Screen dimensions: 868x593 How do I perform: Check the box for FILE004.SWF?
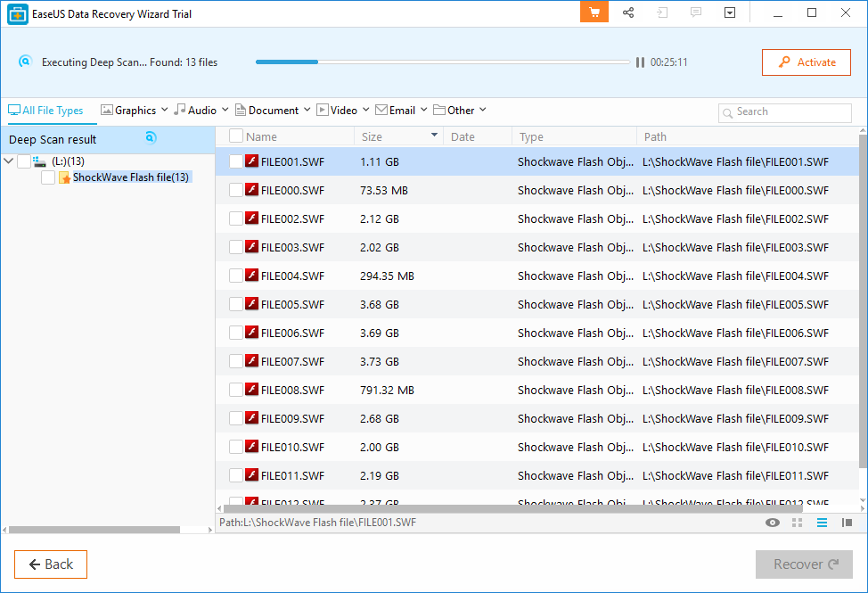(x=236, y=276)
